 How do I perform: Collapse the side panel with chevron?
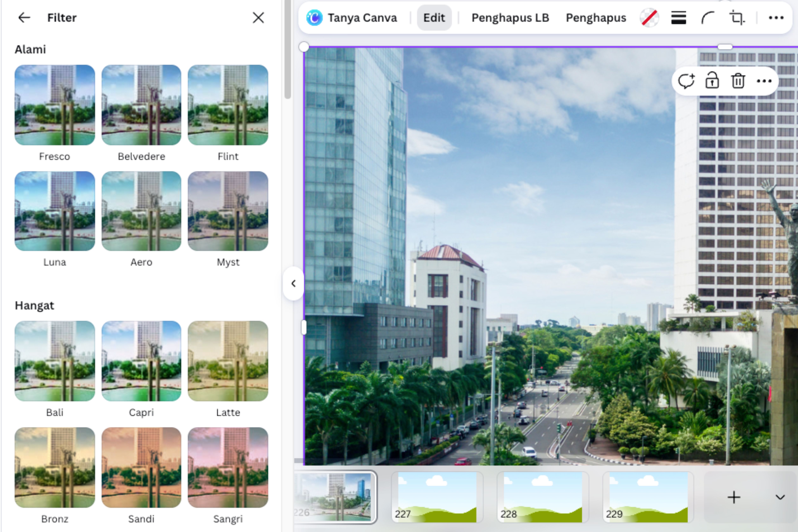[294, 283]
